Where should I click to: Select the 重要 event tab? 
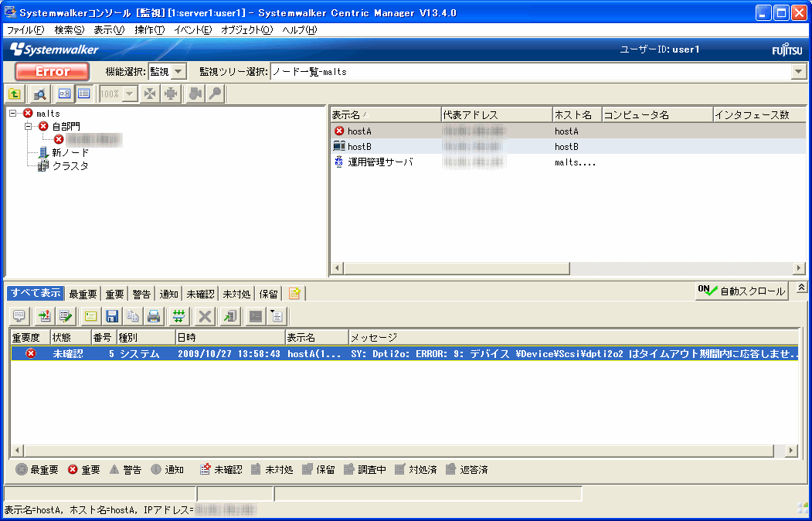pos(114,295)
